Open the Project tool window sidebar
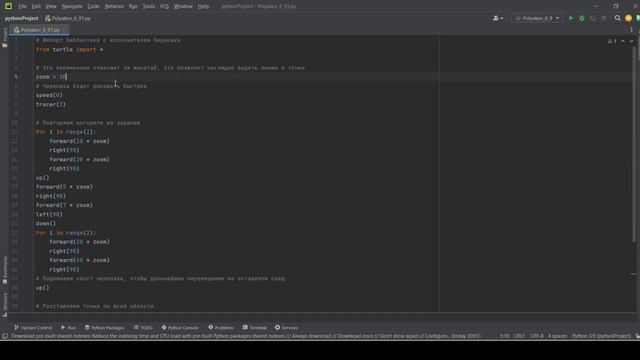640x360 pixels. tap(4, 37)
